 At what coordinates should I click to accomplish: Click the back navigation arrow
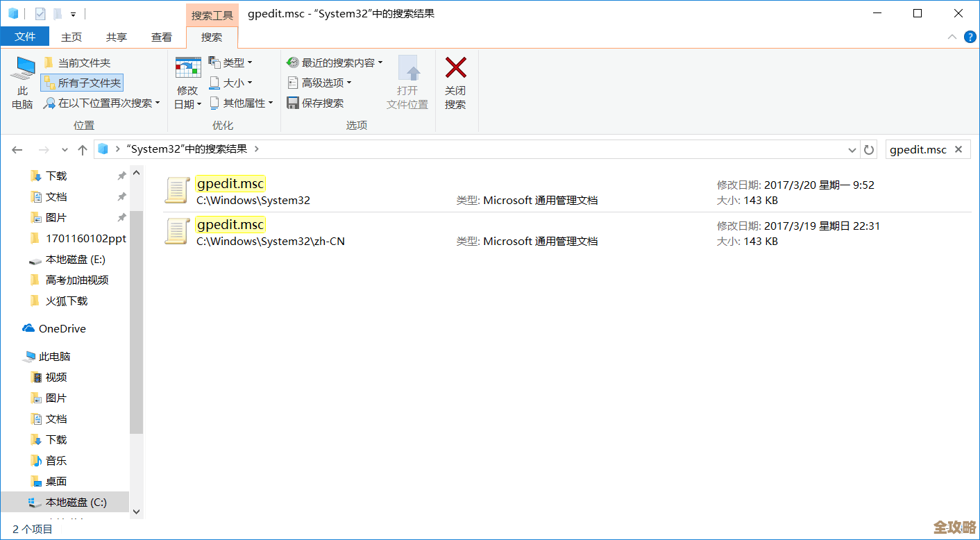17,149
